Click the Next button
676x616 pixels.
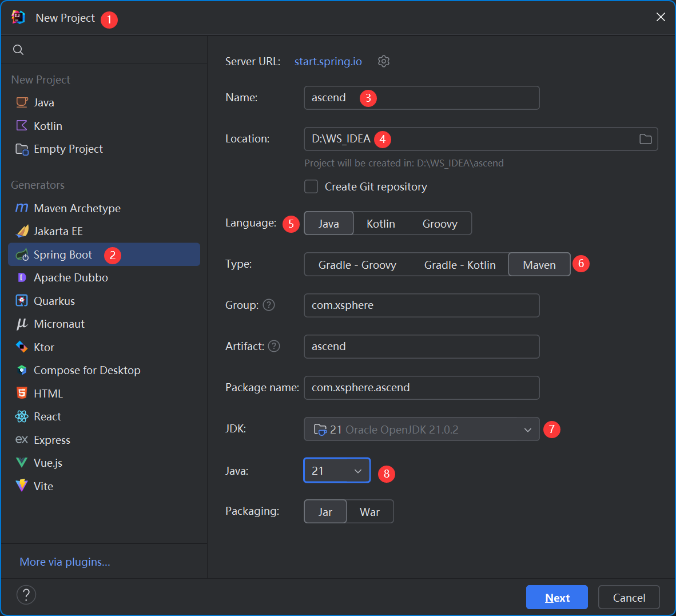[556, 598]
